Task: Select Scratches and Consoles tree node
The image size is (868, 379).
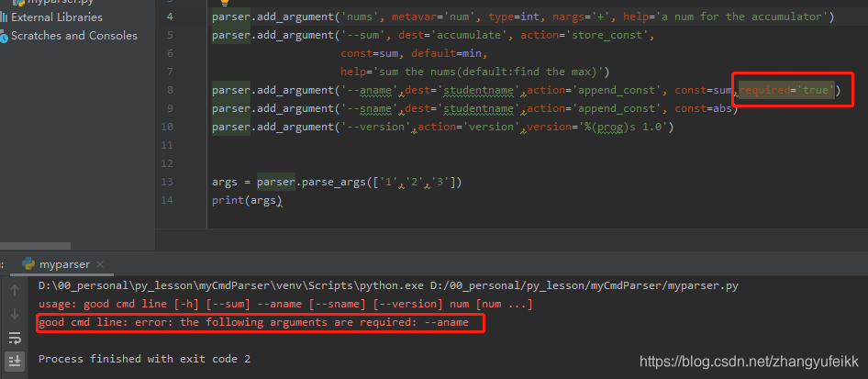Action: (74, 36)
